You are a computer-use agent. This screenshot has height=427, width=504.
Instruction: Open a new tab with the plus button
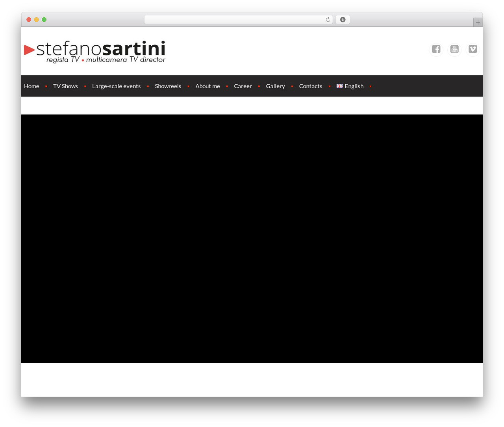[478, 22]
